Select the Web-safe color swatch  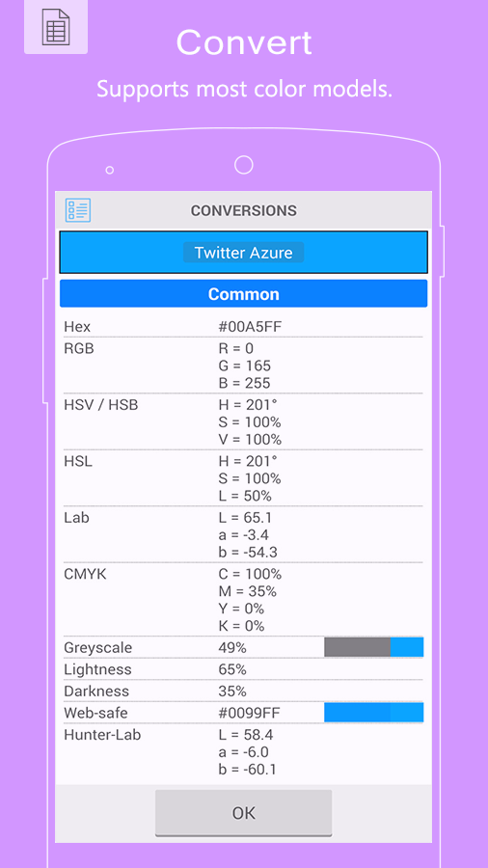(374, 713)
